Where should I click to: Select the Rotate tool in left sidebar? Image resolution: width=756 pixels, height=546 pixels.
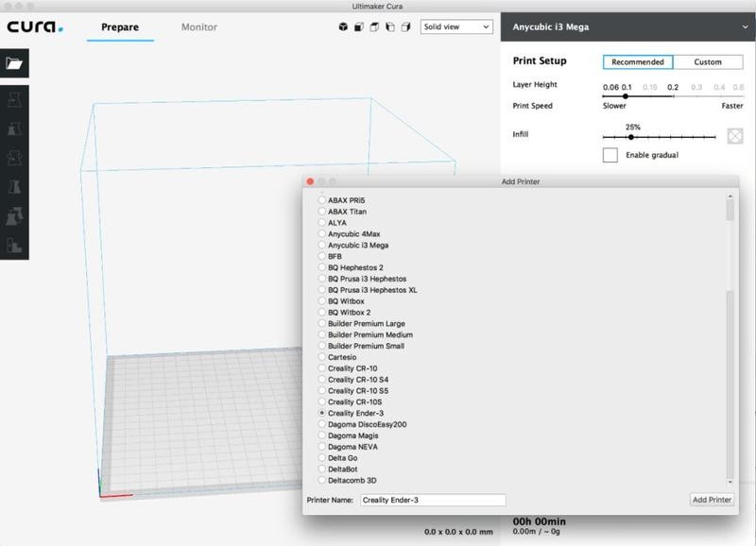coord(14,158)
